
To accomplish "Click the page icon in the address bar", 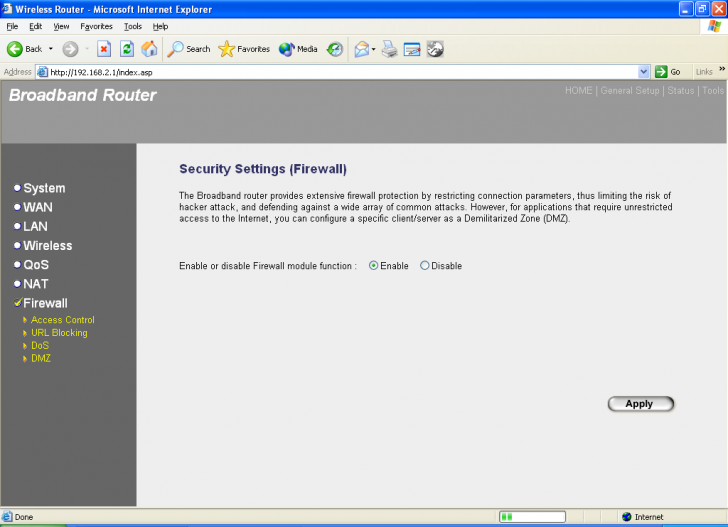I will (x=42, y=72).
